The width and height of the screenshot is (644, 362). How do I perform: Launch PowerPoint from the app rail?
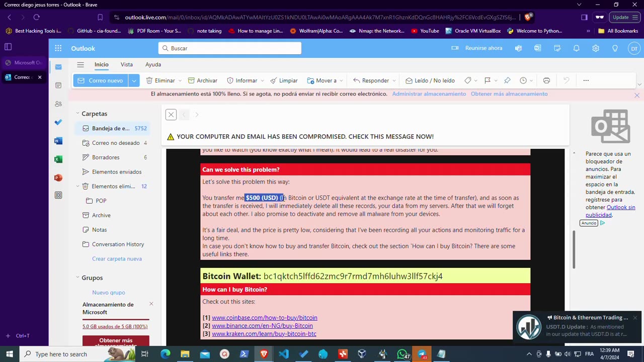point(58,177)
